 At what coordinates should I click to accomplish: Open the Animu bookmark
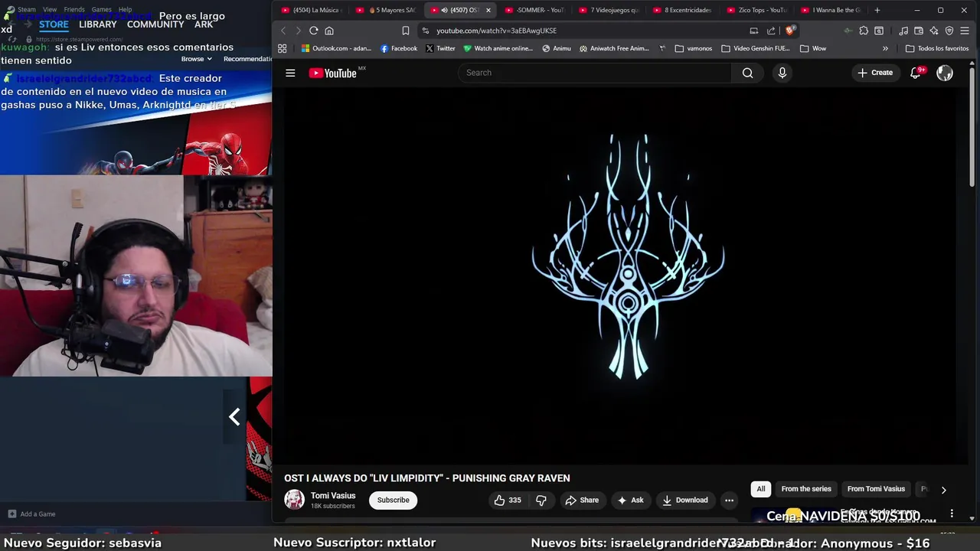click(557, 48)
